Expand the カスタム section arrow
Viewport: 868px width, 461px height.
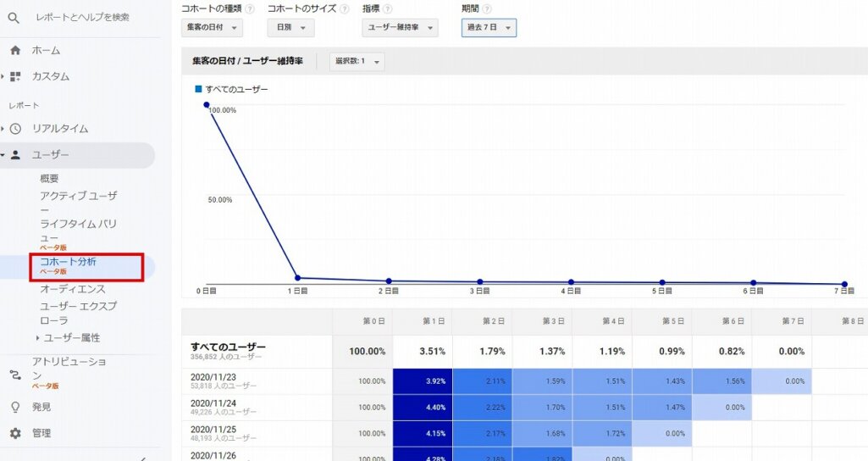pyautogui.click(x=3, y=76)
